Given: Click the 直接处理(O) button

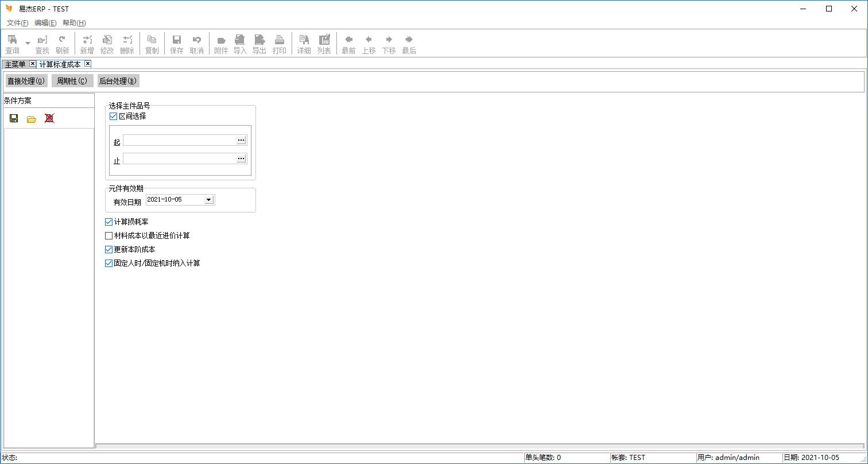Looking at the screenshot, I should point(26,81).
